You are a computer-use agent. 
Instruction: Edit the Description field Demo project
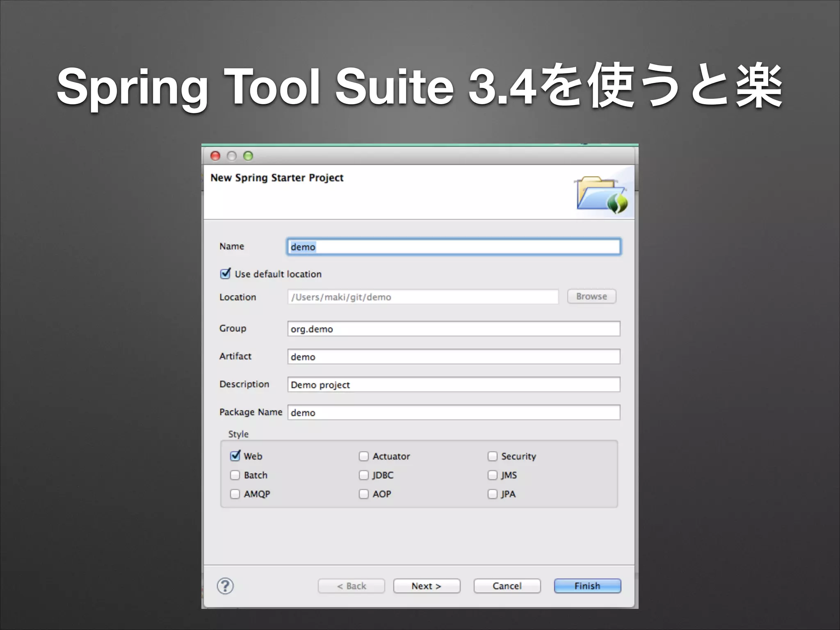454,384
